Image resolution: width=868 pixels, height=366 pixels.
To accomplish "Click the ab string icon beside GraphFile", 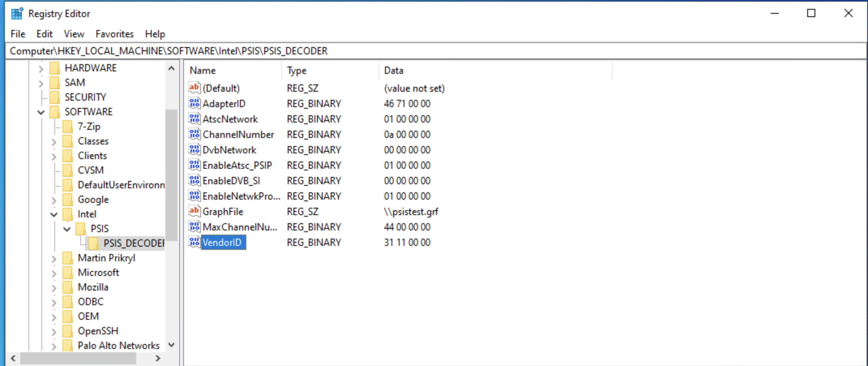I will (194, 211).
